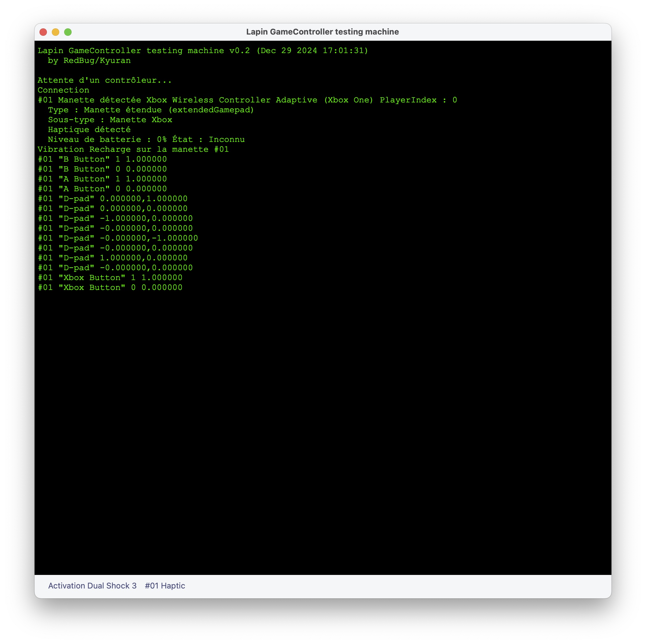The width and height of the screenshot is (646, 644).
Task: Click the 'Manette détectée Xbox Wireless Controller' line
Action: (x=247, y=100)
